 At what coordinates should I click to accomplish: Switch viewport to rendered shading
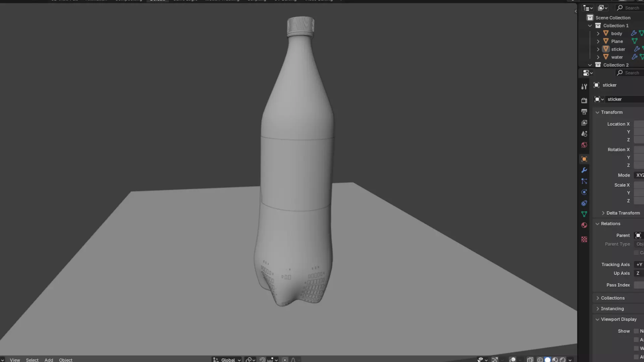(563, 359)
